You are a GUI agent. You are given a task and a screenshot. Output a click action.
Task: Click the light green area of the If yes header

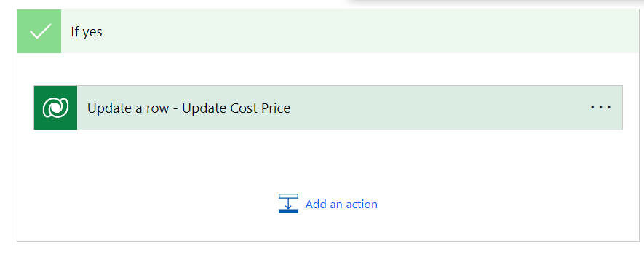point(370,31)
